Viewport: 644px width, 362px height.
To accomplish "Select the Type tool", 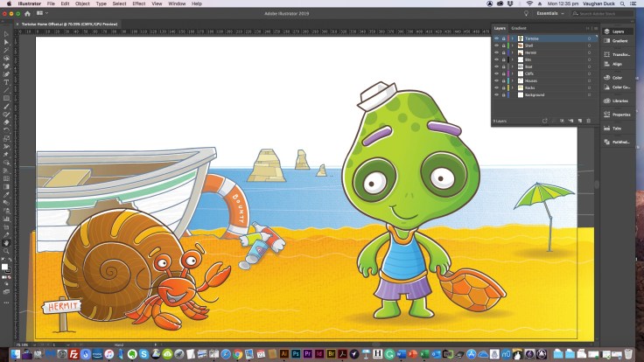I will tap(6, 81).
